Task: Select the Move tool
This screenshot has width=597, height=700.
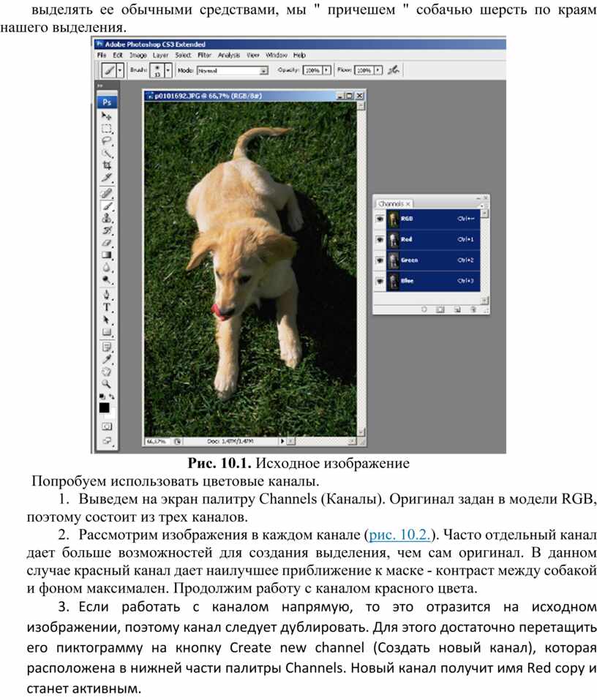Action: click(x=106, y=116)
